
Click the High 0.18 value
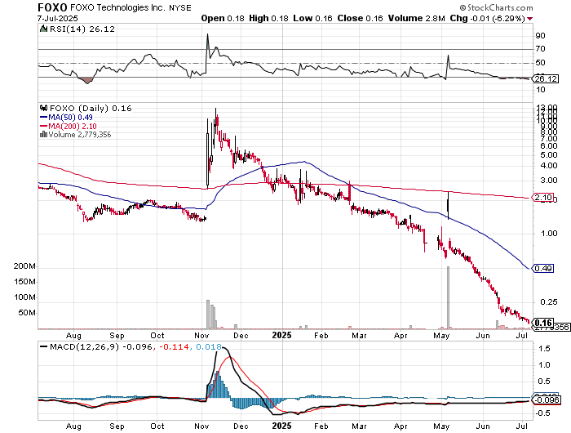click(268, 18)
